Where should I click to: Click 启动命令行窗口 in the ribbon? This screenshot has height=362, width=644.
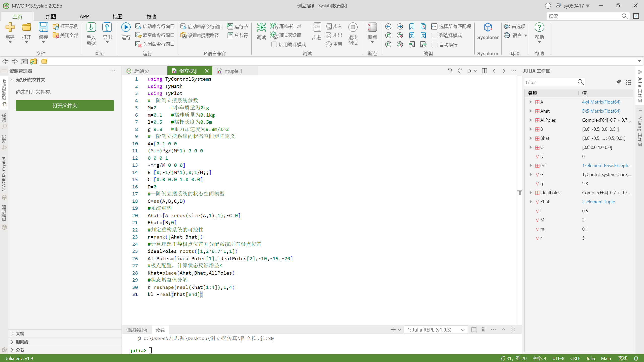pyautogui.click(x=155, y=26)
